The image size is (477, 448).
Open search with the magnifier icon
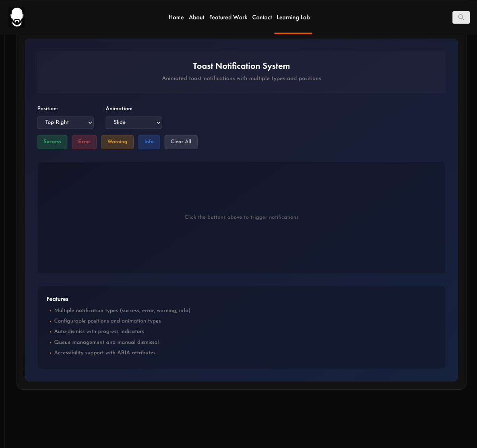click(461, 17)
